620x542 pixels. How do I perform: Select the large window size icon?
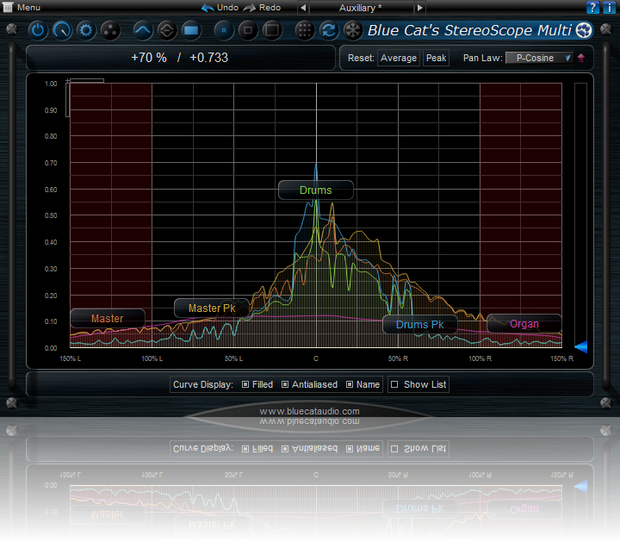(x=272, y=30)
